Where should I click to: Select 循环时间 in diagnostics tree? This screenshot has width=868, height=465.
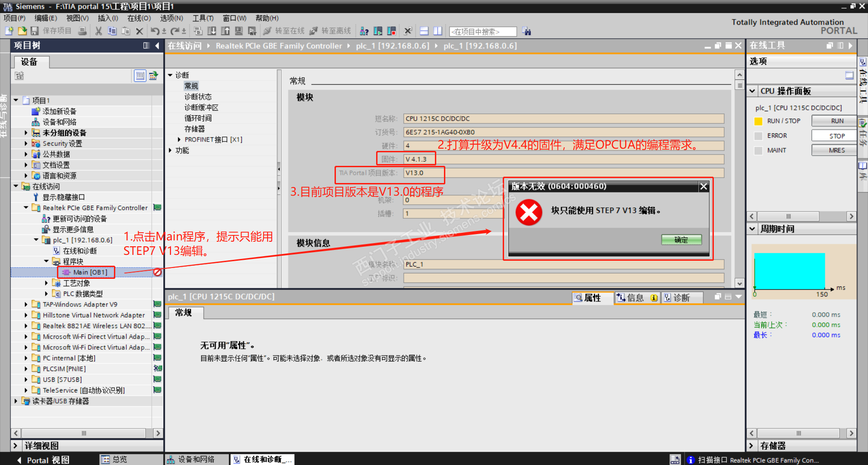(198, 118)
